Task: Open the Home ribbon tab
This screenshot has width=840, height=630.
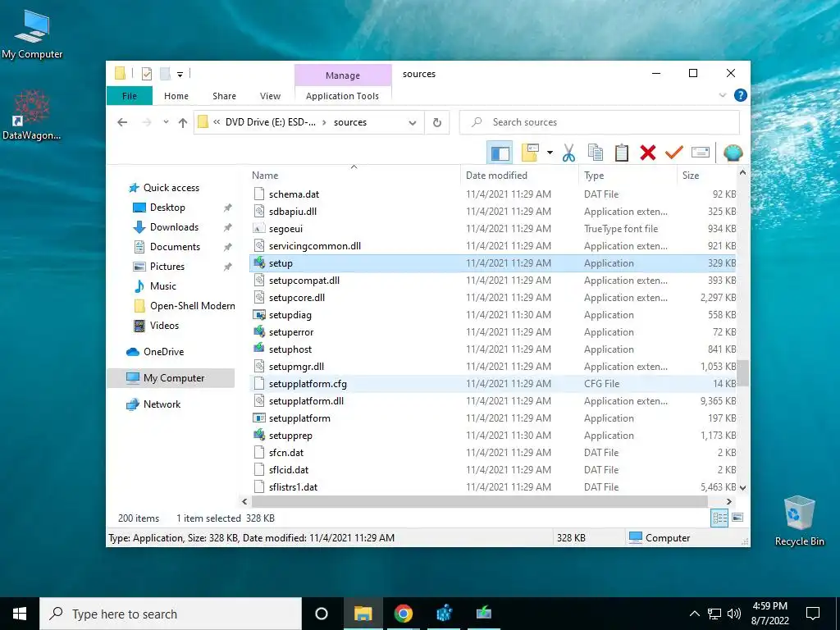Action: click(x=176, y=96)
